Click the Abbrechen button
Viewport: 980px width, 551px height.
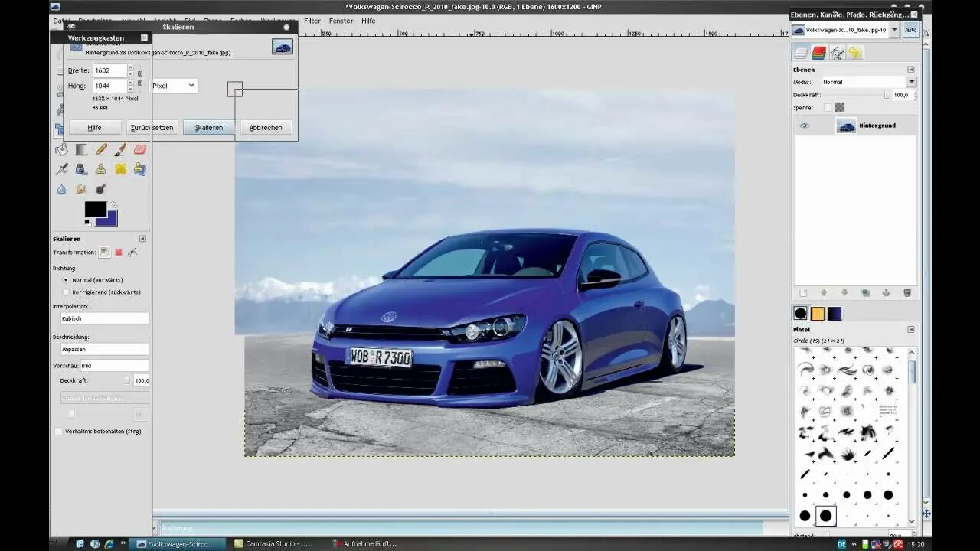pyautogui.click(x=266, y=128)
